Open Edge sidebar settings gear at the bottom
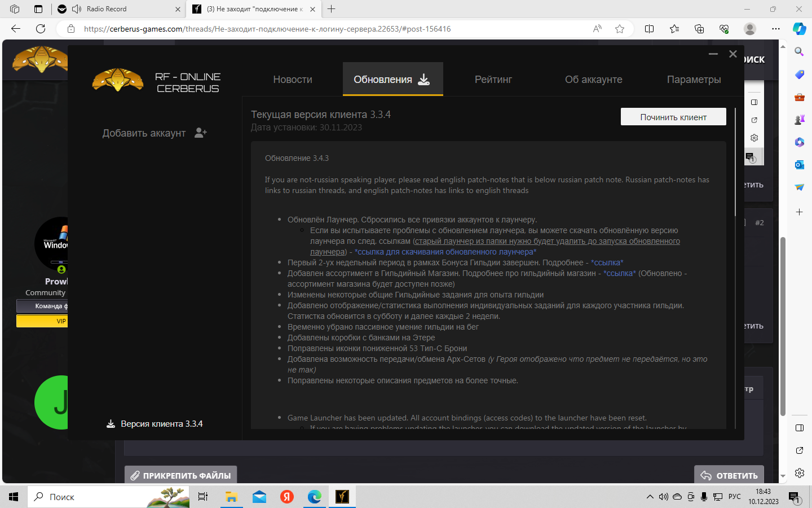The width and height of the screenshot is (812, 508). (800, 473)
